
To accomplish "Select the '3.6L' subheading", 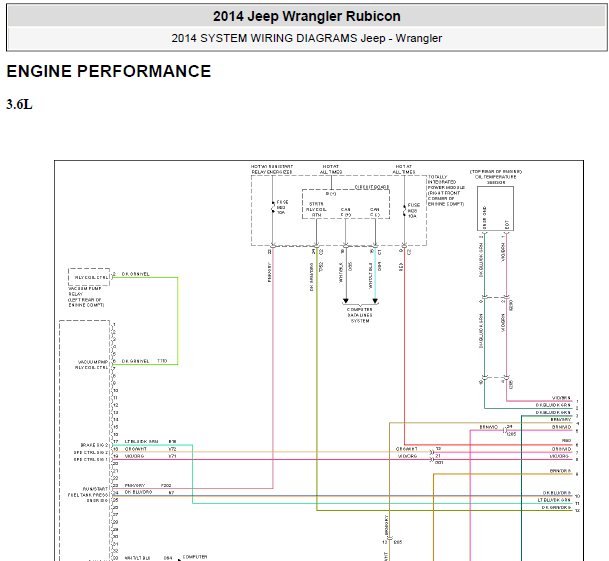I will [19, 105].
